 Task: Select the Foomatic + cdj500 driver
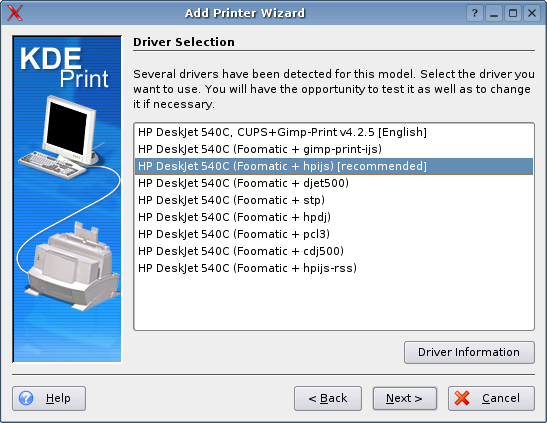334,251
